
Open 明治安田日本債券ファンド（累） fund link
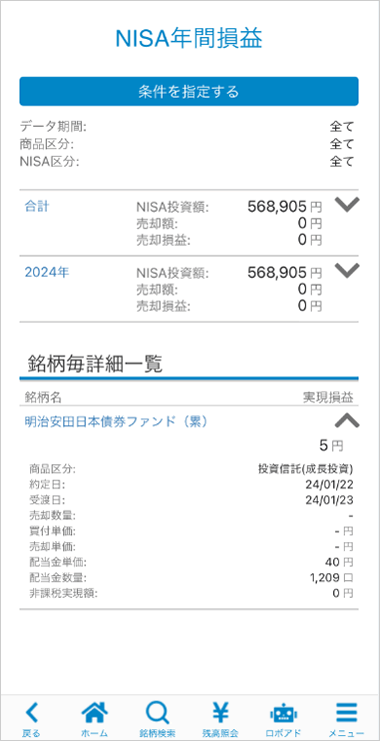116,422
